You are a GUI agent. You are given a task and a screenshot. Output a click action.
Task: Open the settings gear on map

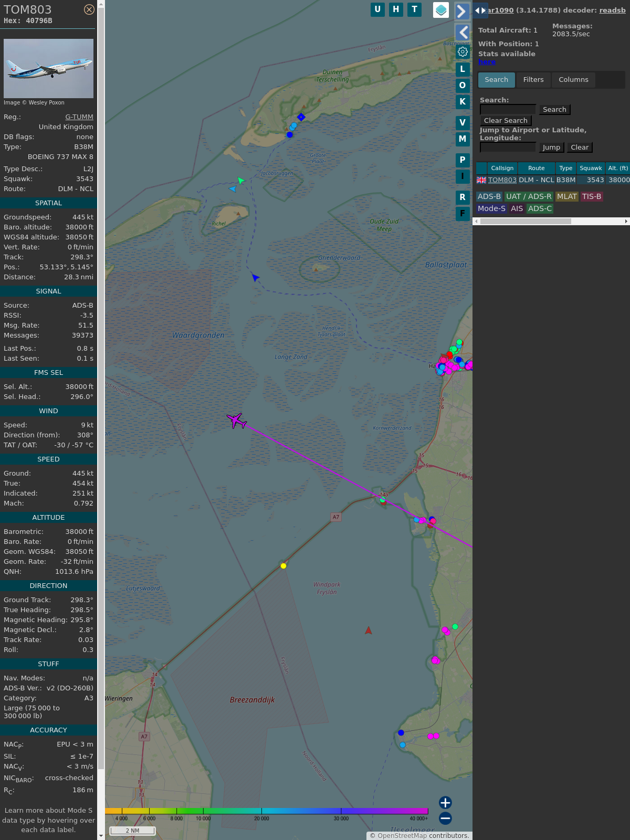pyautogui.click(x=463, y=51)
